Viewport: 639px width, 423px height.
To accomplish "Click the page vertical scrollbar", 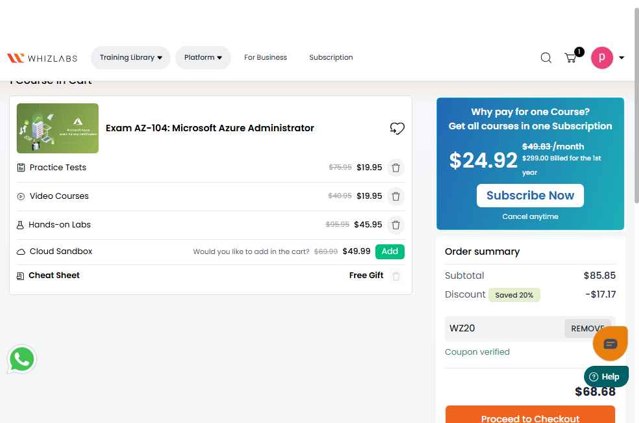I will pos(636,106).
